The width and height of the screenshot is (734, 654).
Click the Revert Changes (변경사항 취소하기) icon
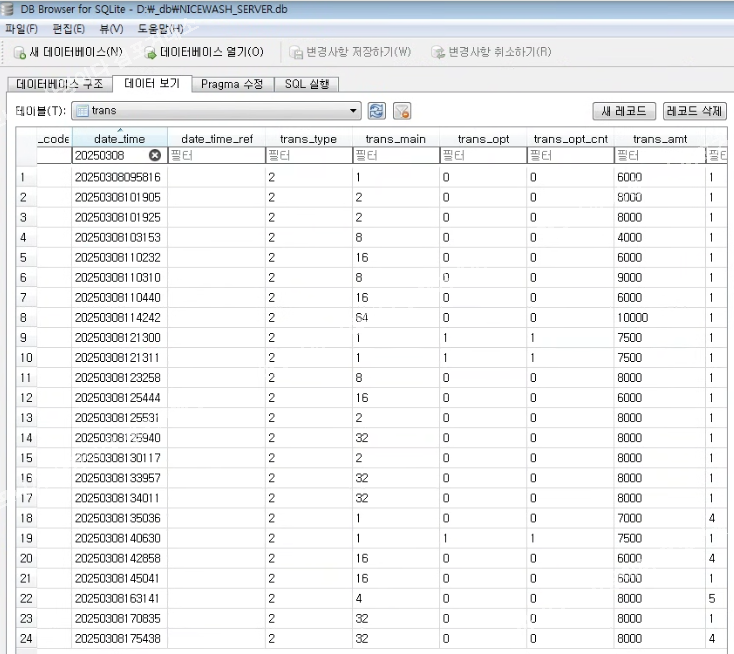tap(438, 52)
